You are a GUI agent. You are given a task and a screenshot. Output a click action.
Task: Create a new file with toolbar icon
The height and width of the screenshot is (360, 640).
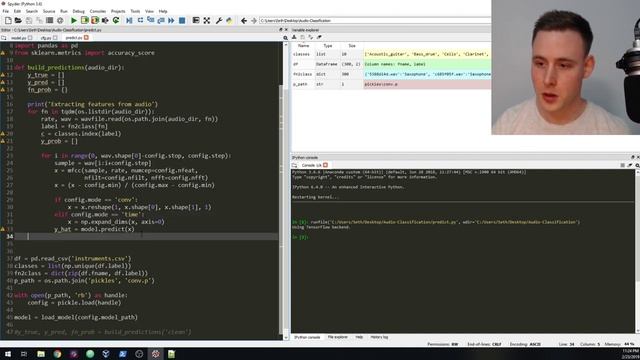(x=8, y=20)
